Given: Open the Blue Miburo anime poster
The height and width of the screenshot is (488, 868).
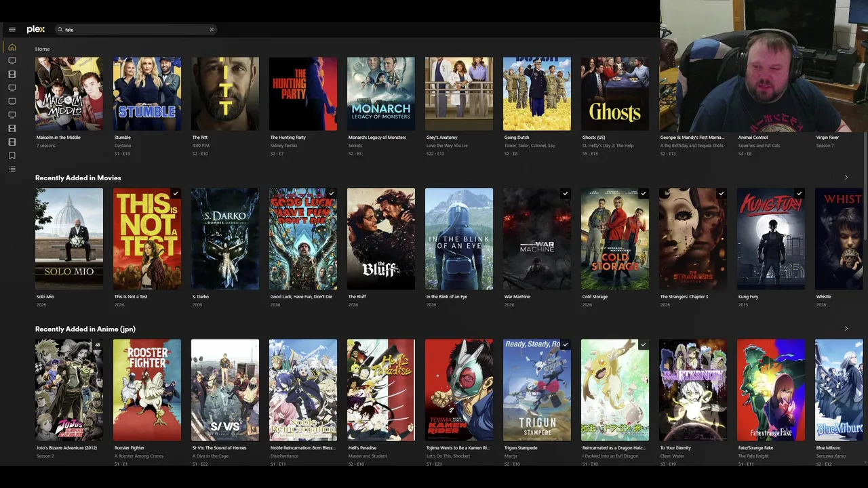Looking at the screenshot, I should coord(839,390).
